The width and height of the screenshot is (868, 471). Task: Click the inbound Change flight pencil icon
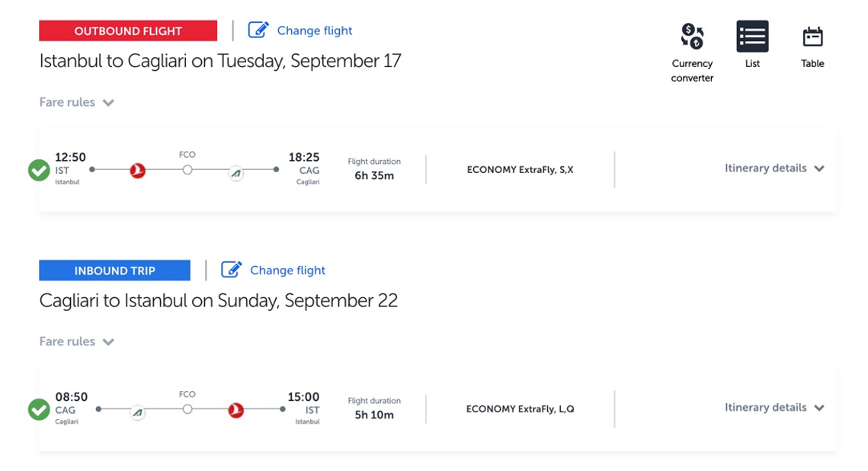232,270
